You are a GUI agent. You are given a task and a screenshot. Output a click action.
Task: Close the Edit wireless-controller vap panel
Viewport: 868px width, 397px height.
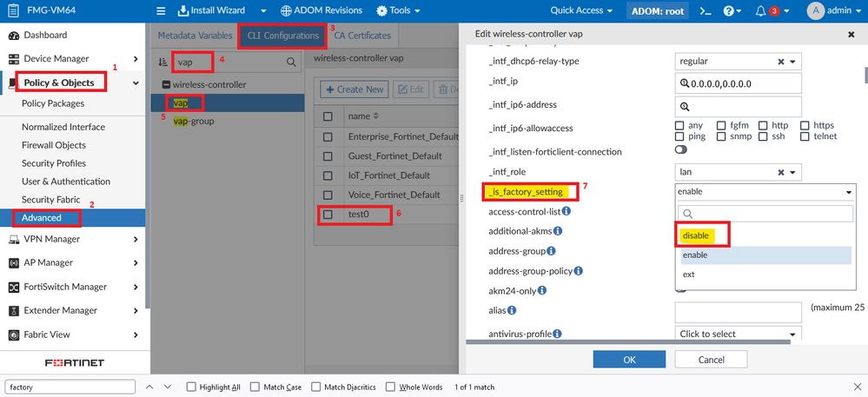click(851, 35)
